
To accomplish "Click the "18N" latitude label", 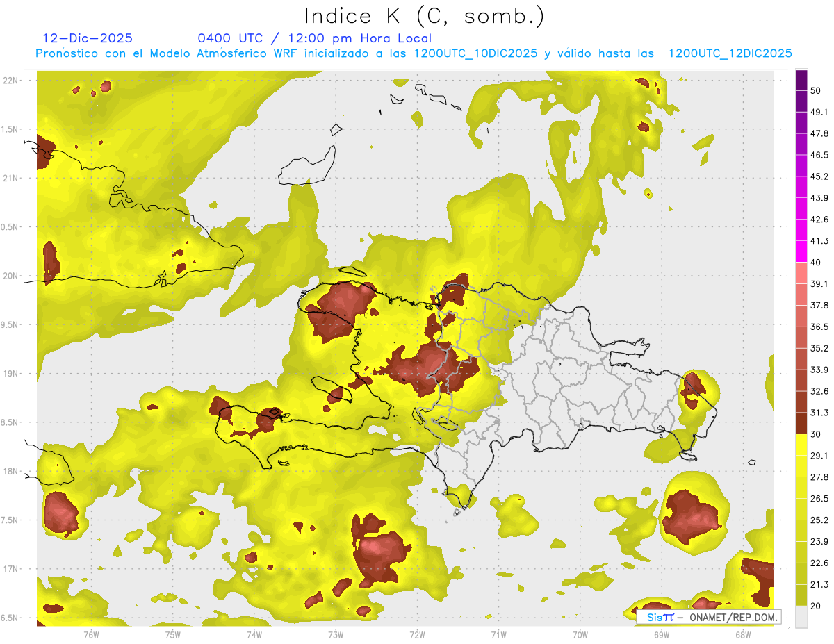I will 11,472.
